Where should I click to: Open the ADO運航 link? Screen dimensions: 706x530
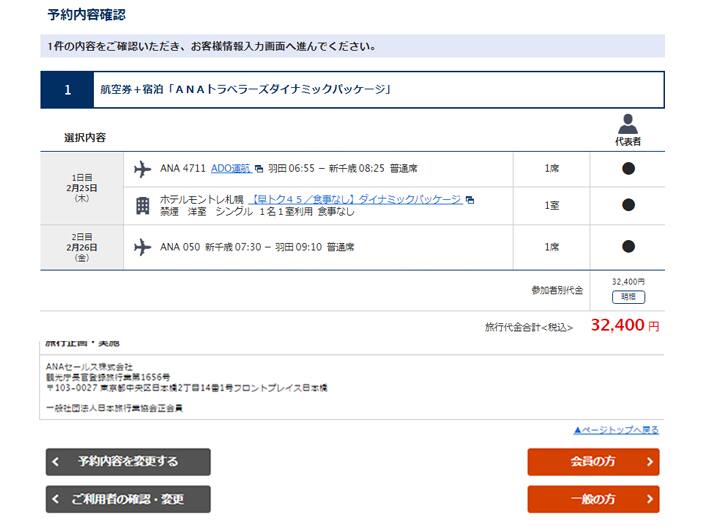tap(230, 168)
